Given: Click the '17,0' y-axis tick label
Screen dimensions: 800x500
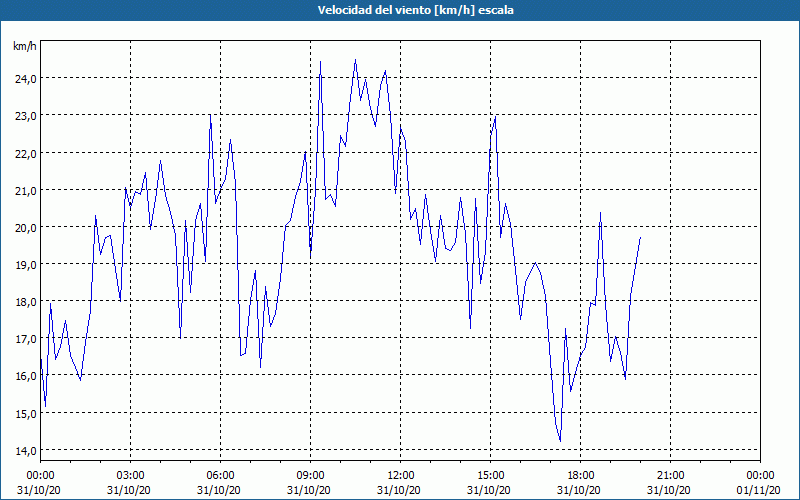Looking at the screenshot, I should pyautogui.click(x=26, y=339).
